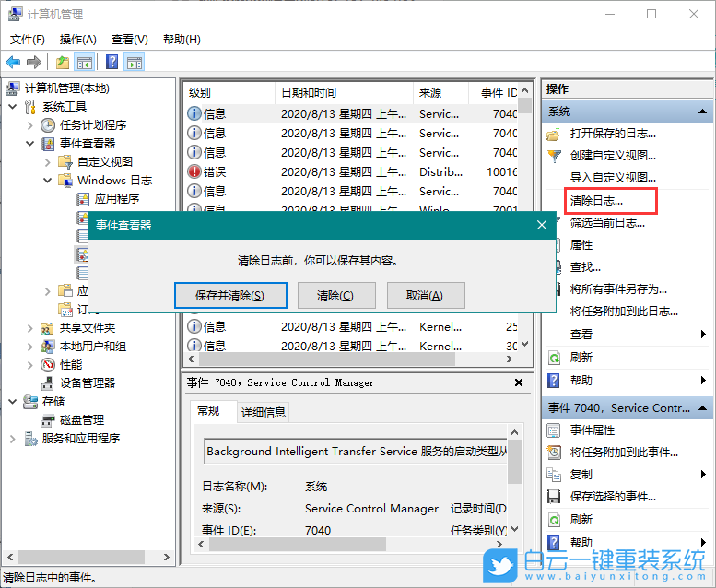This screenshot has width=716, height=588.
Task: Click the Forward arrow toolbar icon
Action: pos(34,62)
